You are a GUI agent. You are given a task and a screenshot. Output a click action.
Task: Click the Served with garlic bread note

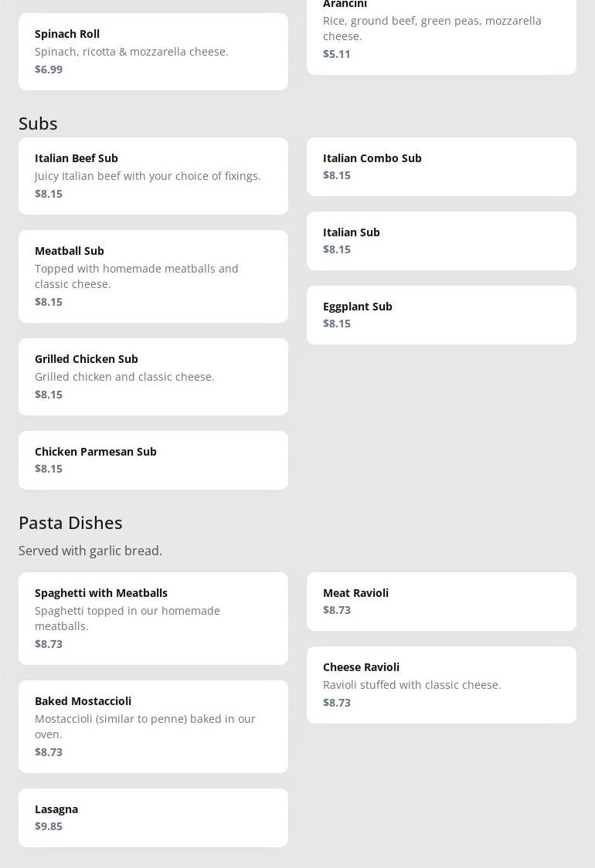coord(90,551)
